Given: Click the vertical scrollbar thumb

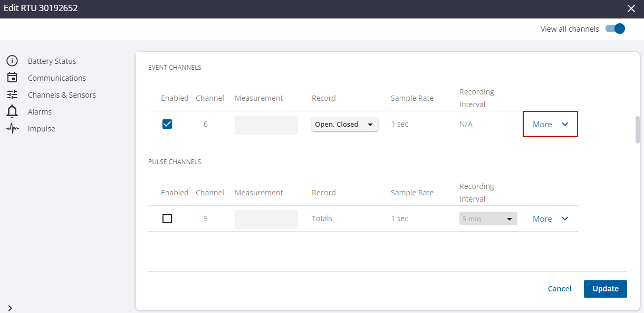Looking at the screenshot, I should tap(638, 130).
